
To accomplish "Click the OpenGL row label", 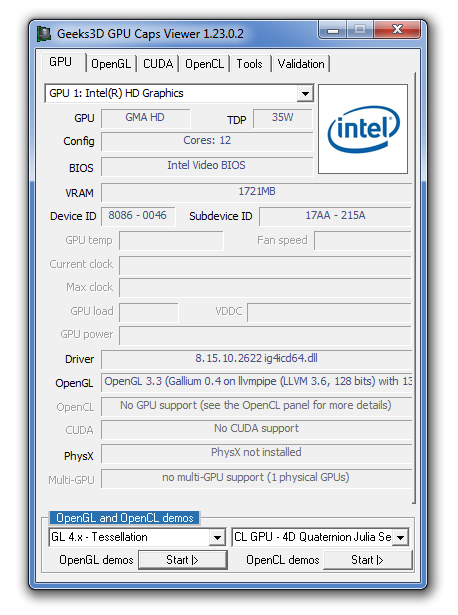I will [x=74, y=383].
